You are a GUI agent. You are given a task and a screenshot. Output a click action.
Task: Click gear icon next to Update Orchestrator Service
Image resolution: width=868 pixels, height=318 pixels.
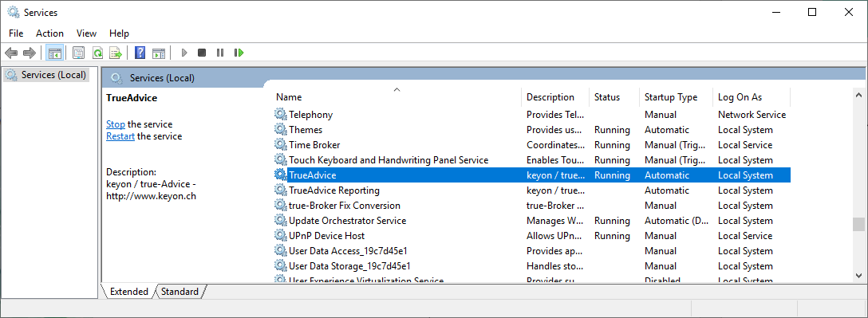point(281,221)
